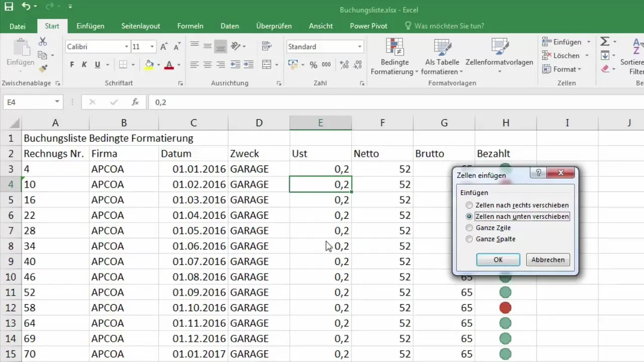Screen dimensions: 644x362
Task: Open the Datei tab
Action: tap(17, 26)
